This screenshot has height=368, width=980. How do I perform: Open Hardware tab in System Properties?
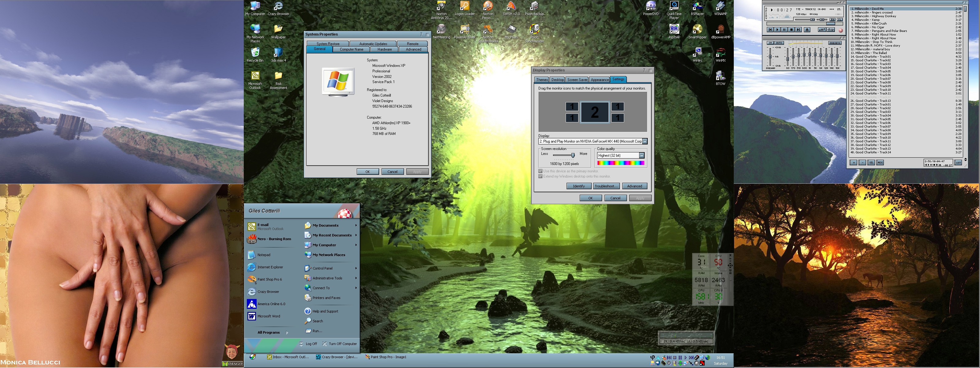[384, 49]
